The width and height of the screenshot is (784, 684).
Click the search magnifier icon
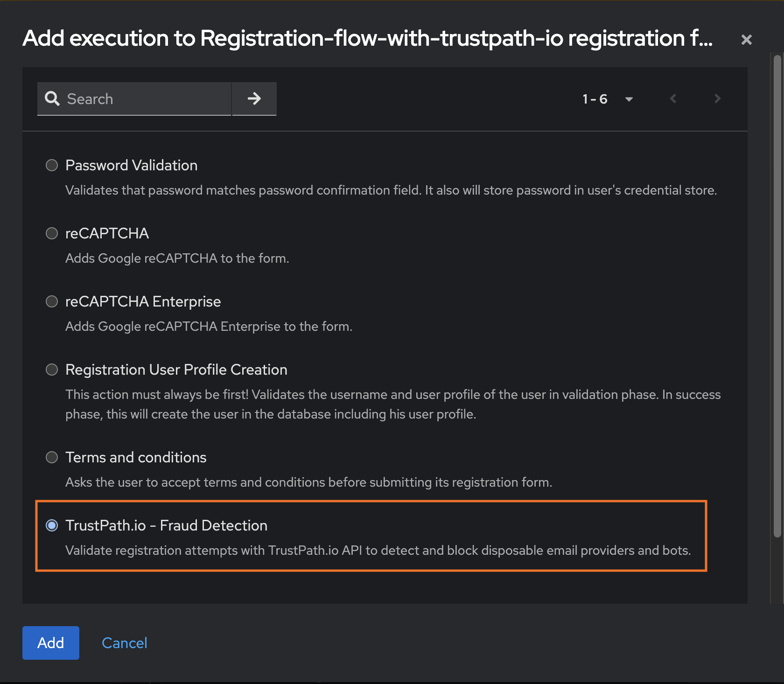[x=52, y=98]
